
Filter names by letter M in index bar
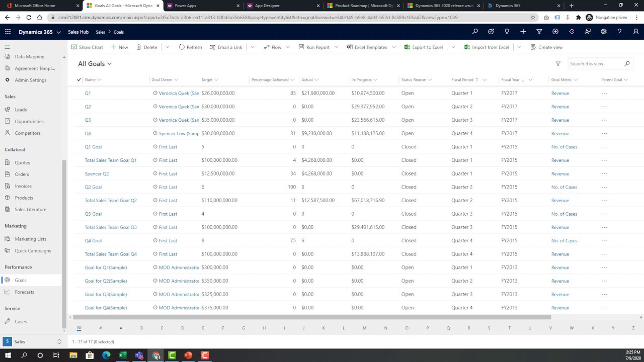364,328
